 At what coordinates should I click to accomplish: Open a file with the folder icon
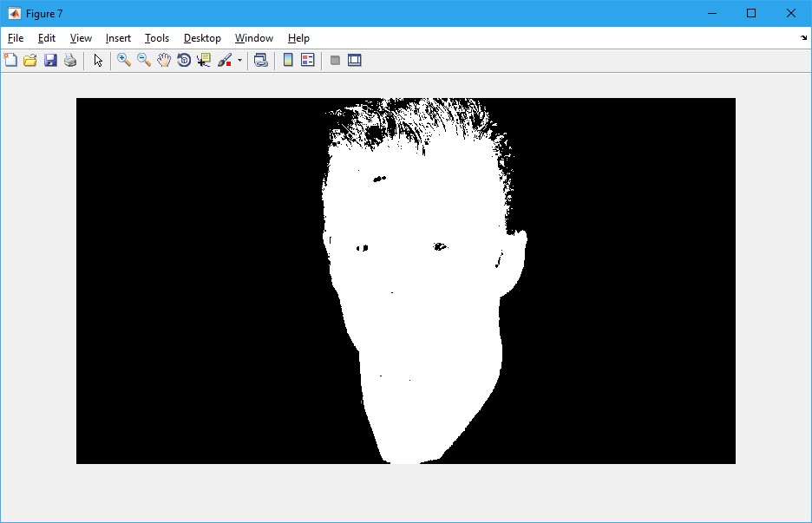pyautogui.click(x=30, y=60)
